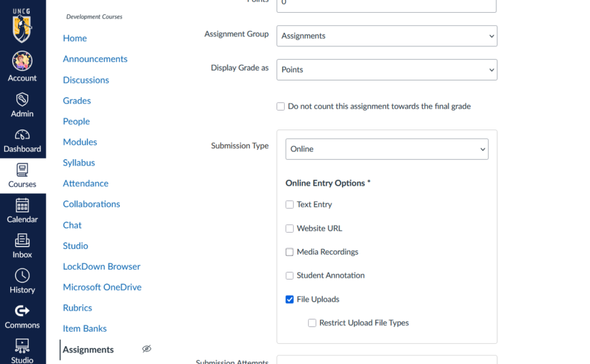The width and height of the screenshot is (590, 364).
Task: Change the Submission Type dropdown
Action: [386, 149]
